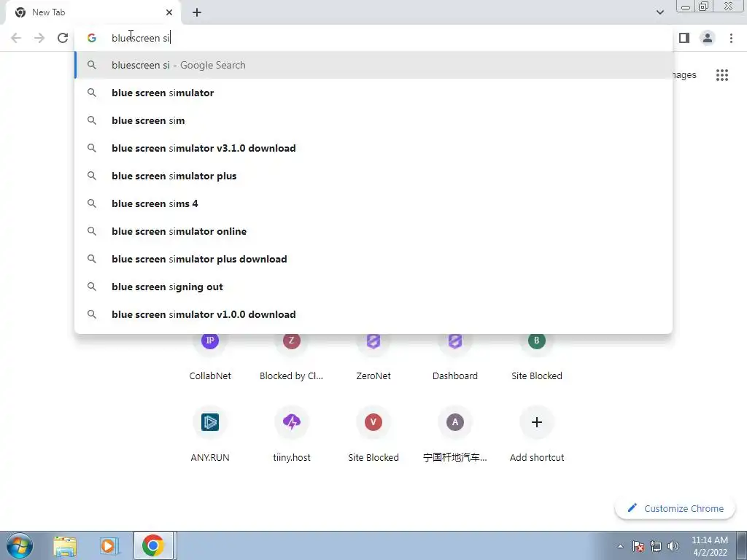
Task: Click the forward navigation arrow
Action: tap(39, 38)
